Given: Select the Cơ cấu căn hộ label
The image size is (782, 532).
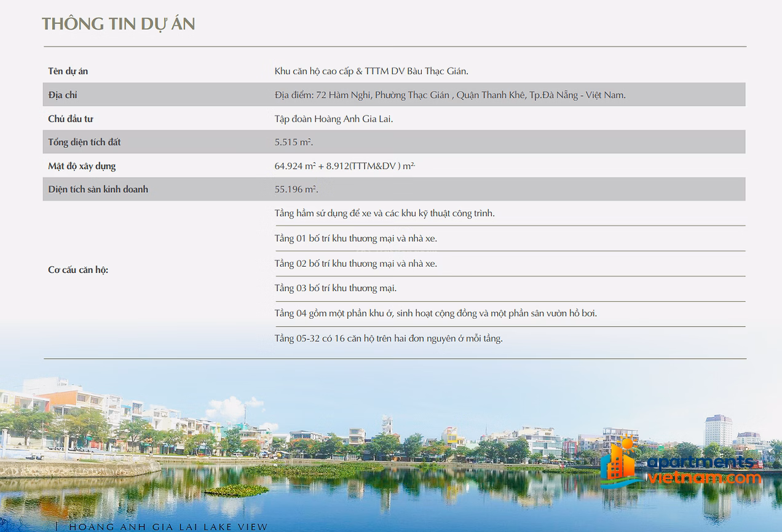Looking at the screenshot, I should pyautogui.click(x=78, y=270).
